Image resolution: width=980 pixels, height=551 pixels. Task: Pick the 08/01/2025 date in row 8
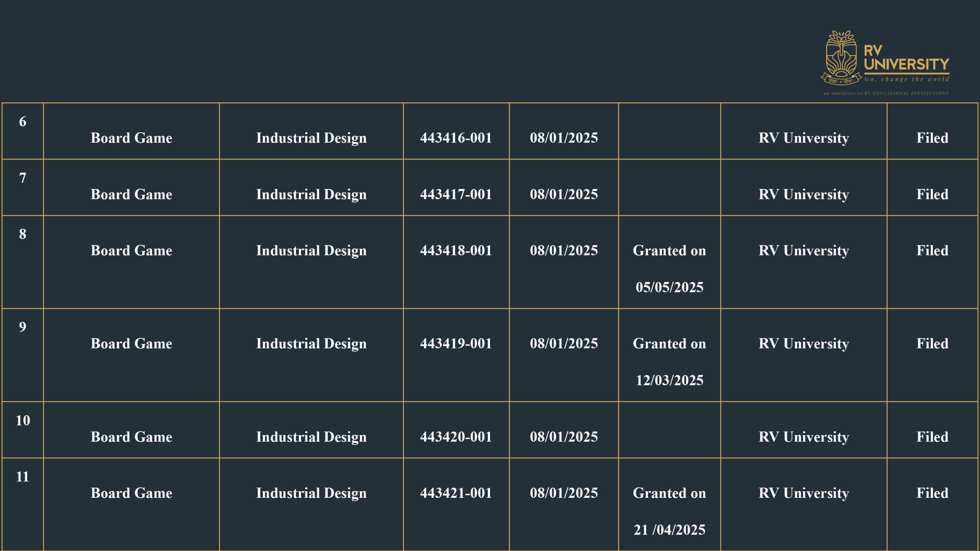click(564, 251)
